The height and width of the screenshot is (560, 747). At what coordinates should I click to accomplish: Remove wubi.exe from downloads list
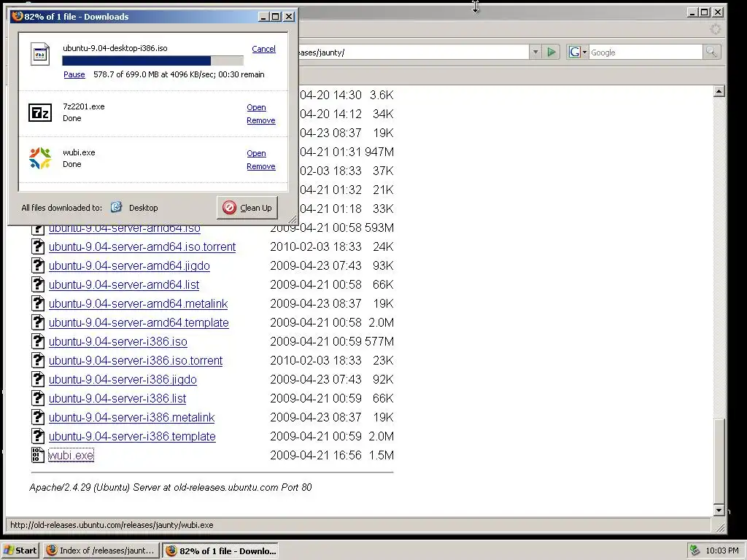click(x=261, y=166)
